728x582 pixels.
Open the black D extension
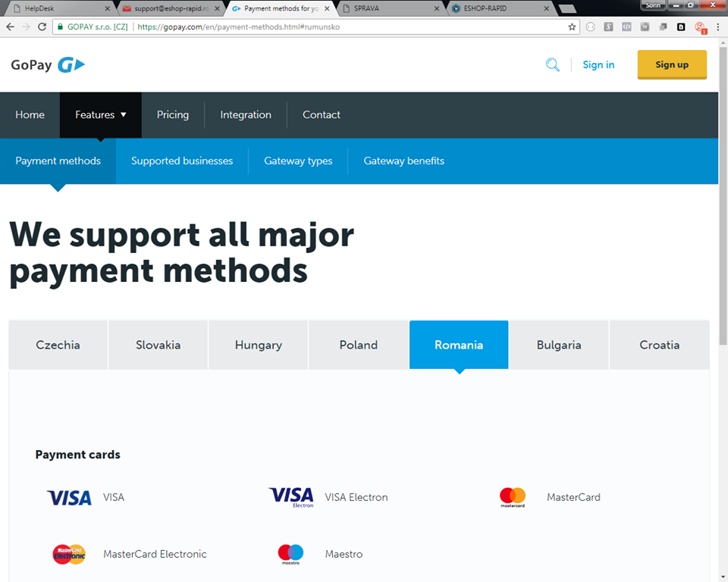click(681, 27)
